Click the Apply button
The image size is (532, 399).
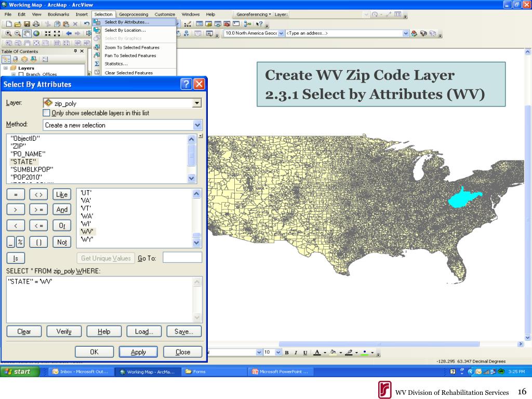pyautogui.click(x=138, y=352)
